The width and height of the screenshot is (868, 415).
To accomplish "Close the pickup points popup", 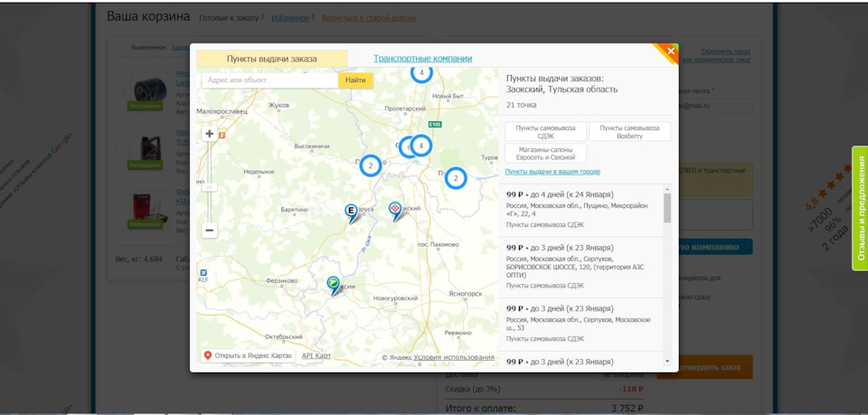I will [x=670, y=52].
